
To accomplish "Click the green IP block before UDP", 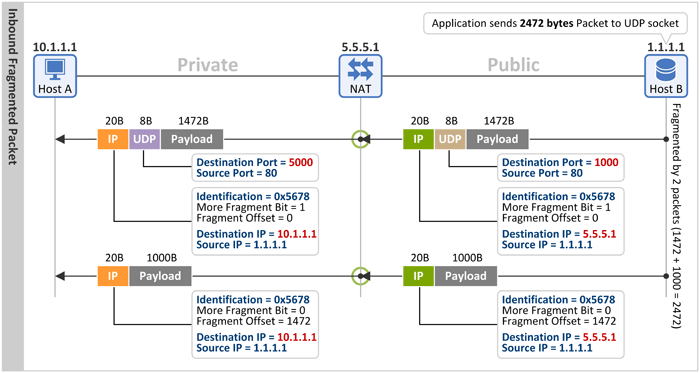I will [x=418, y=139].
